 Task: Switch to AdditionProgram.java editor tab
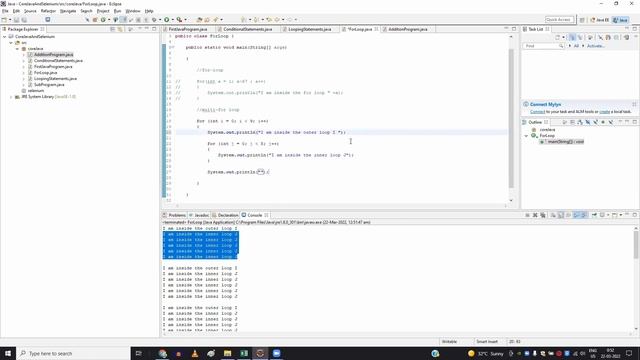tap(408, 29)
